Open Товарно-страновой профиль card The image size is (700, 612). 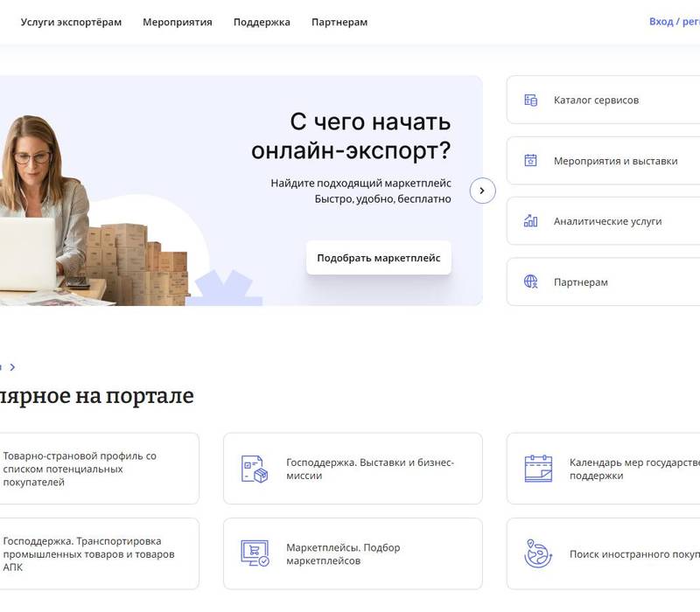pos(99,469)
